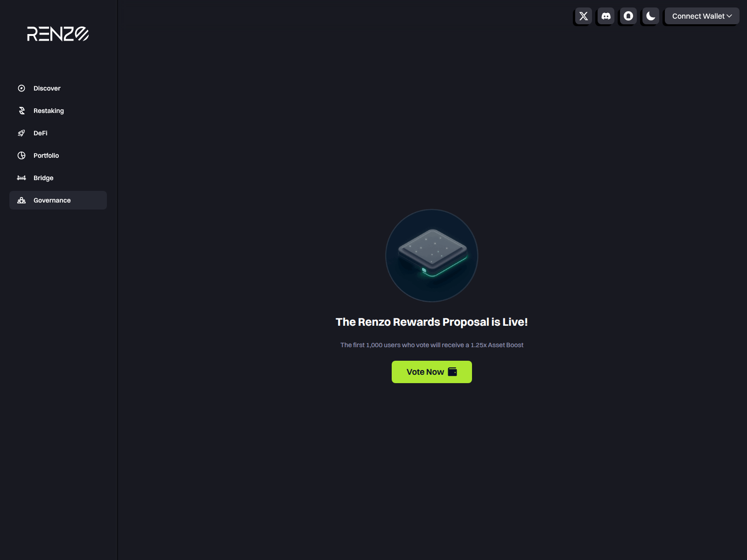This screenshot has height=560, width=747.
Task: Click the Bridge icon in sidebar
Action: tap(21, 178)
